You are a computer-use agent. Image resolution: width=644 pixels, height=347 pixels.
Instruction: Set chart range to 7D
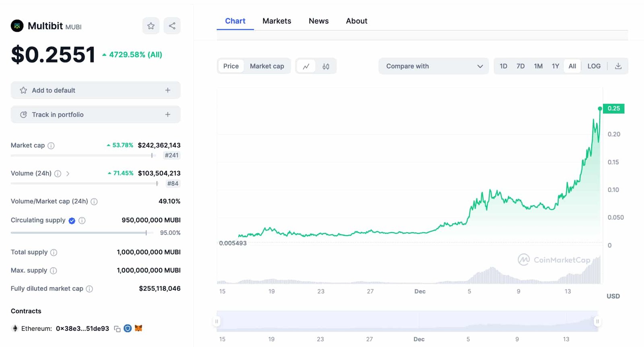click(520, 66)
